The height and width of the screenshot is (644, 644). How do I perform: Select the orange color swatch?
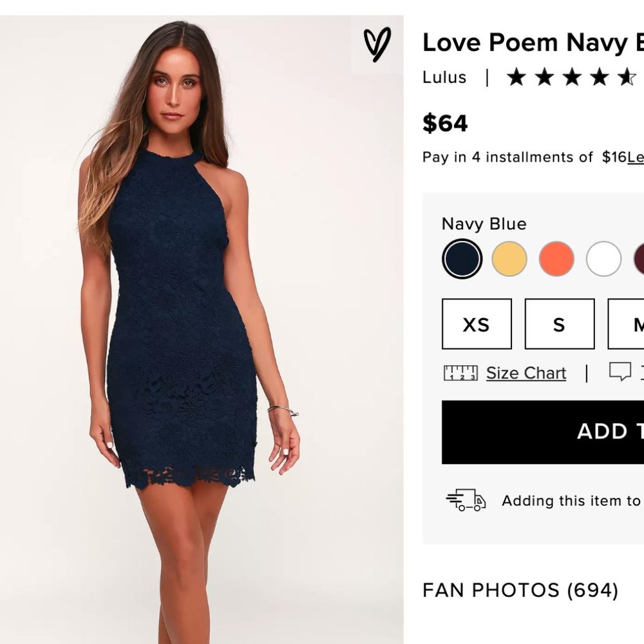[x=556, y=257]
